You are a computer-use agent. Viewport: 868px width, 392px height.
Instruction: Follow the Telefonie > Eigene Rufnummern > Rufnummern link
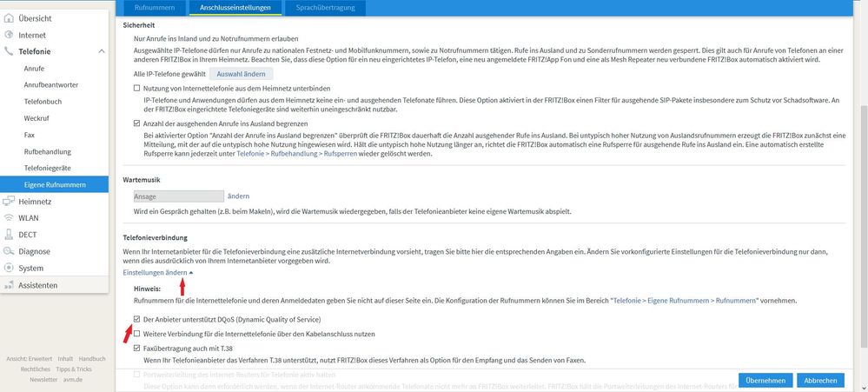tap(684, 301)
